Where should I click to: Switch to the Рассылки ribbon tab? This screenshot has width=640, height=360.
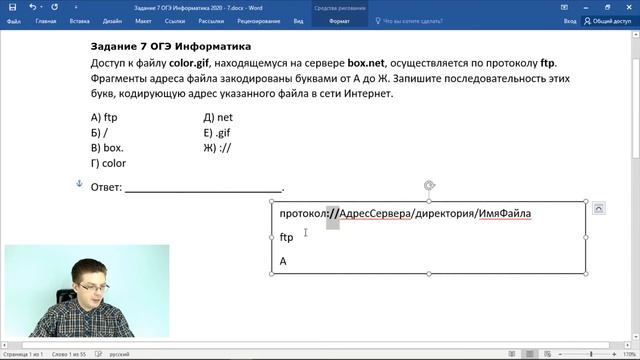tap(211, 21)
